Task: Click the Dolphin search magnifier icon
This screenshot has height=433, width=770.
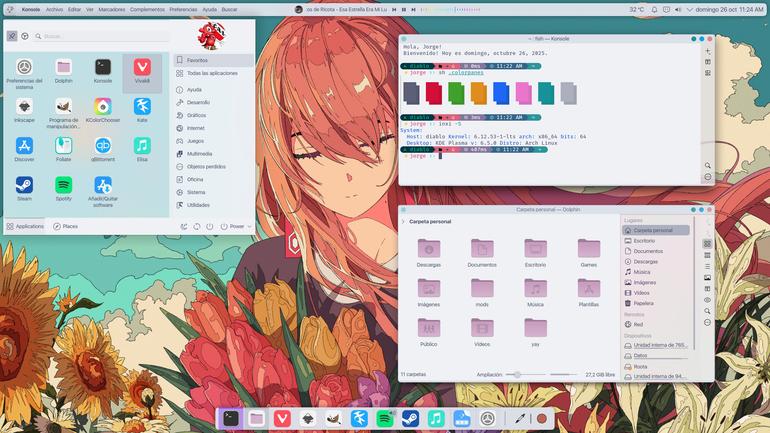Action: pos(707,311)
